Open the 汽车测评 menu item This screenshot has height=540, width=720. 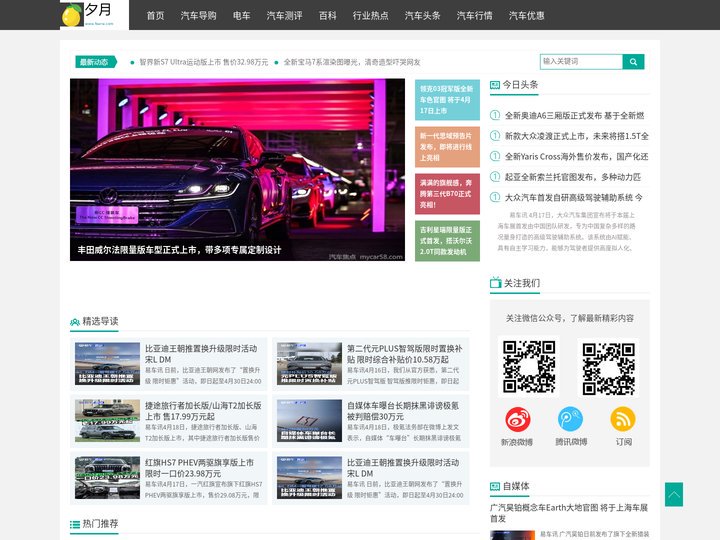click(284, 16)
